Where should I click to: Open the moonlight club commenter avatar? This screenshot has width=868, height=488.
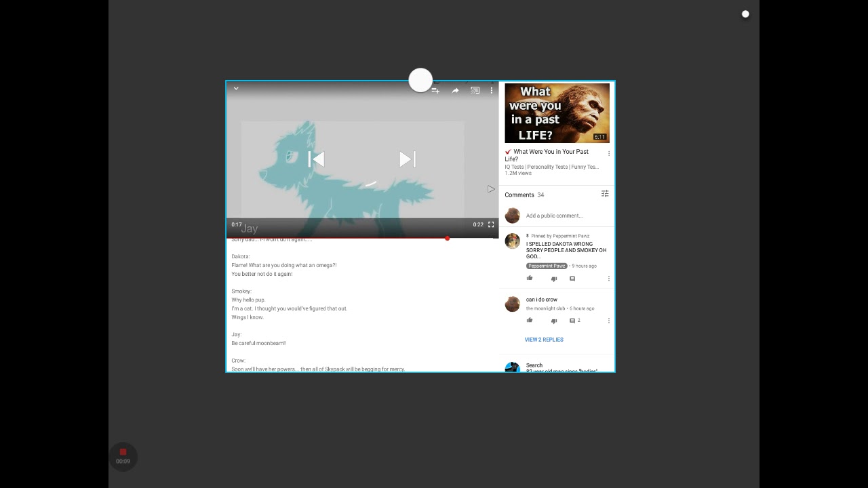tap(513, 304)
